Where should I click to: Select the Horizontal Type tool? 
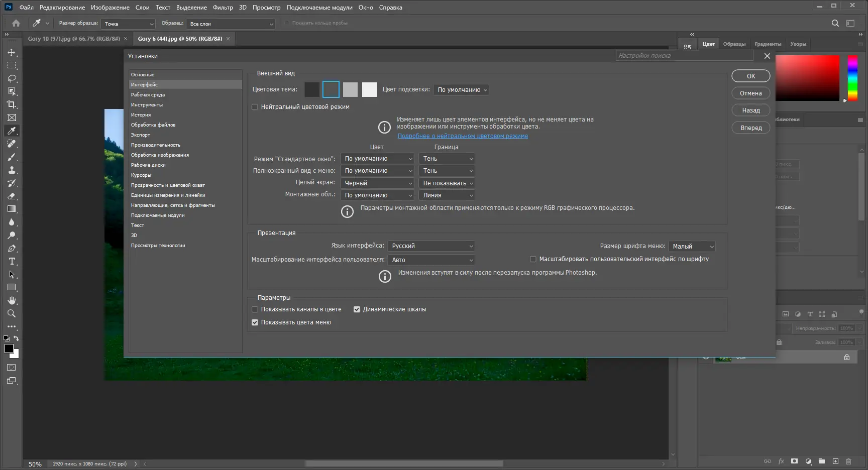click(12, 261)
